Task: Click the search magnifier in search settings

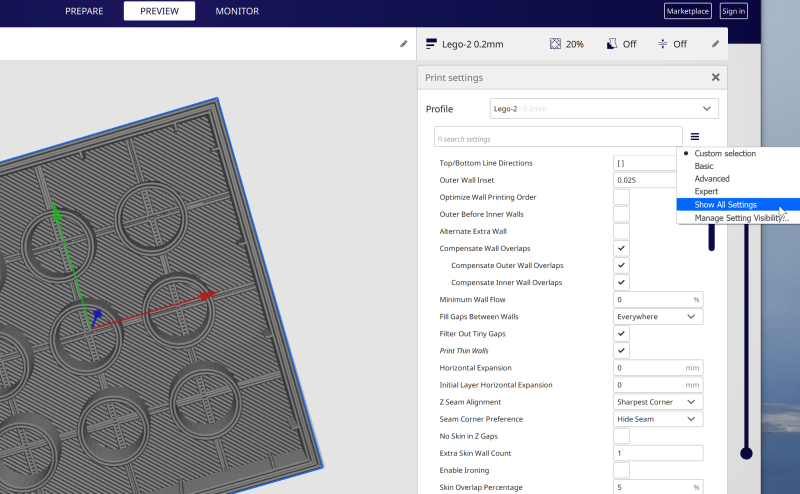Action: (440, 139)
